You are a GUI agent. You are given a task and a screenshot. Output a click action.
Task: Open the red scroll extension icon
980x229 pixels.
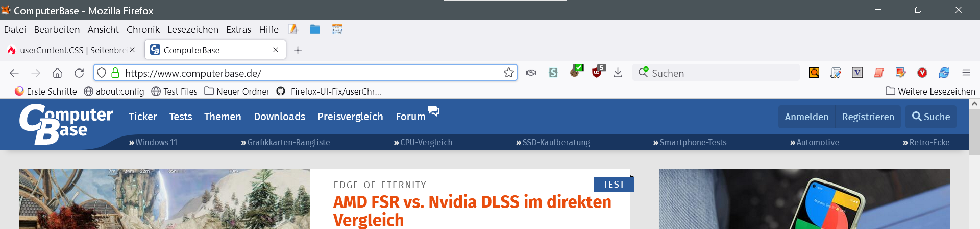[x=879, y=73]
